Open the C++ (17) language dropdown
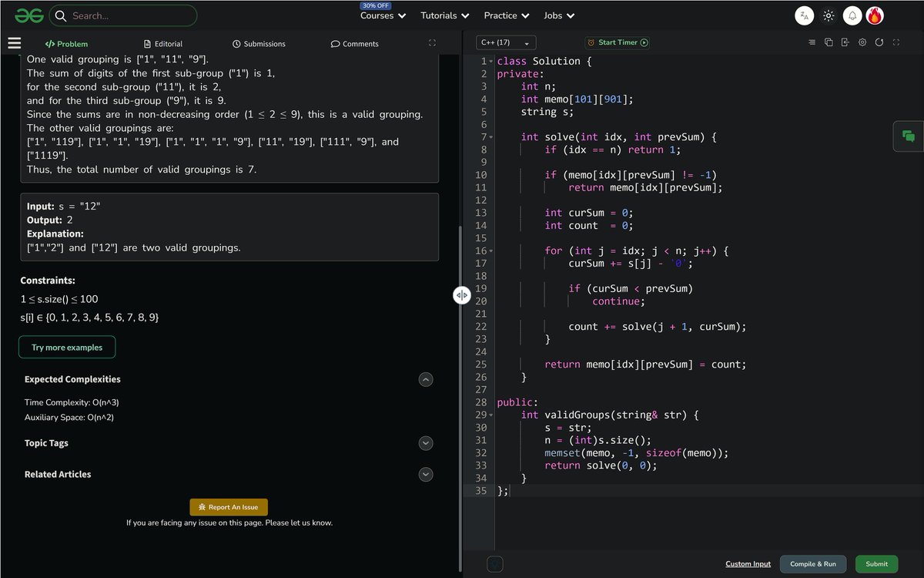 506,43
